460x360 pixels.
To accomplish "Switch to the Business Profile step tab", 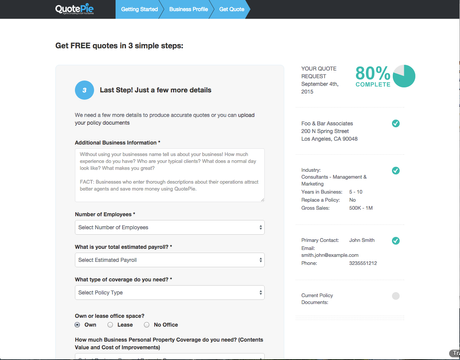I will 188,9.
